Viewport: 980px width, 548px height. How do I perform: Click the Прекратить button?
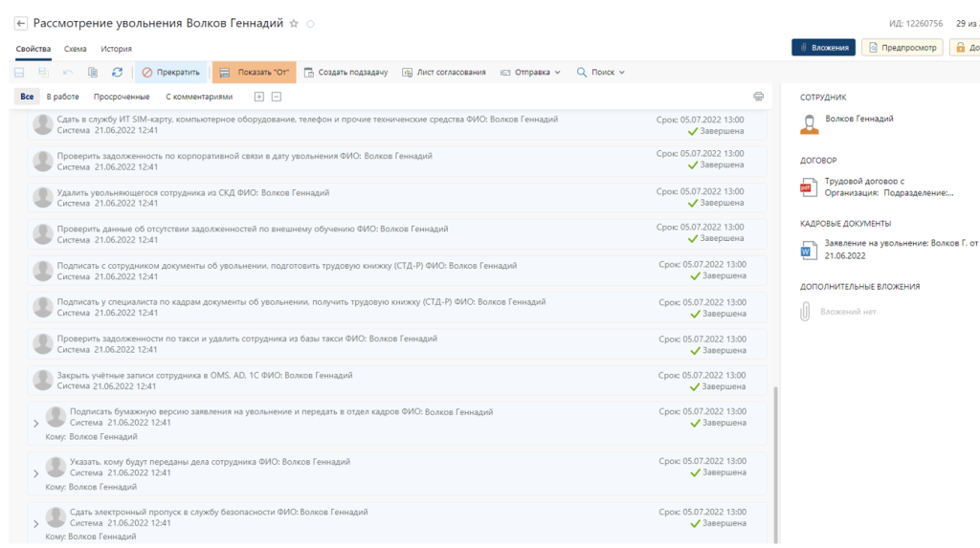point(170,72)
